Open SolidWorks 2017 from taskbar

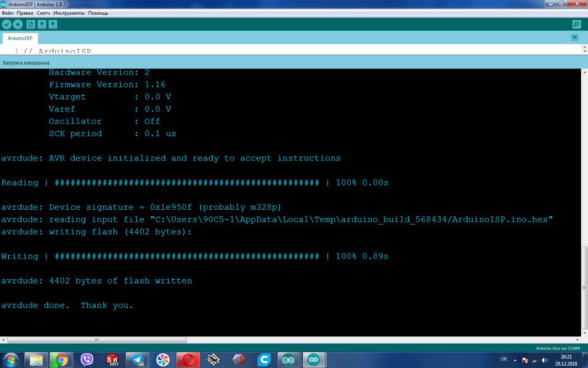click(112, 360)
